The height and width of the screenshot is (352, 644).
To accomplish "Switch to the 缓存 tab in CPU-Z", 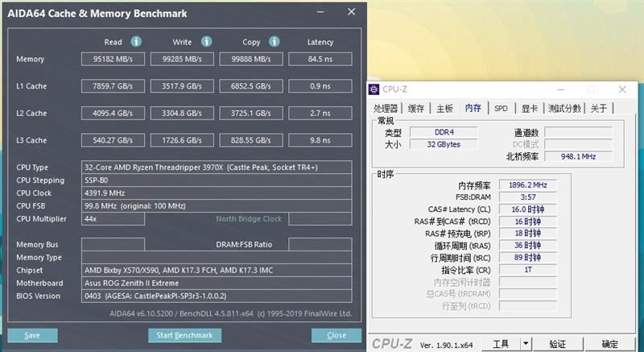I will [416, 109].
